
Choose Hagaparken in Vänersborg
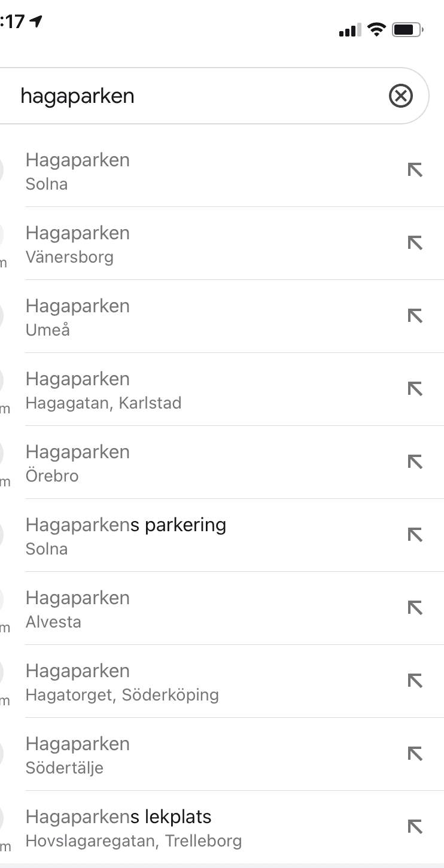[x=180, y=244]
